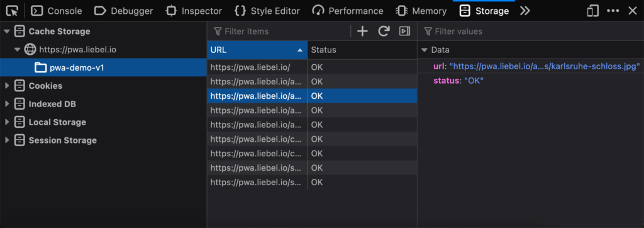Select the Cache Storage label

point(59,31)
